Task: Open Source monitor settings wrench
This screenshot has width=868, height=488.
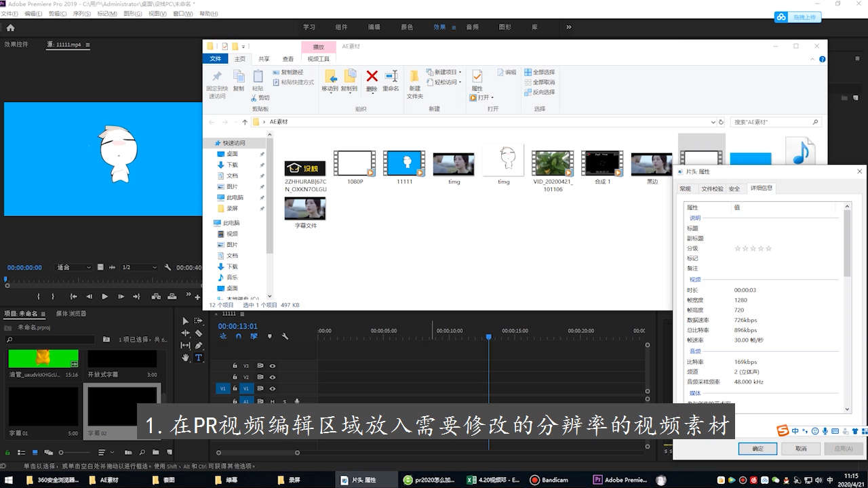Action: [167, 267]
